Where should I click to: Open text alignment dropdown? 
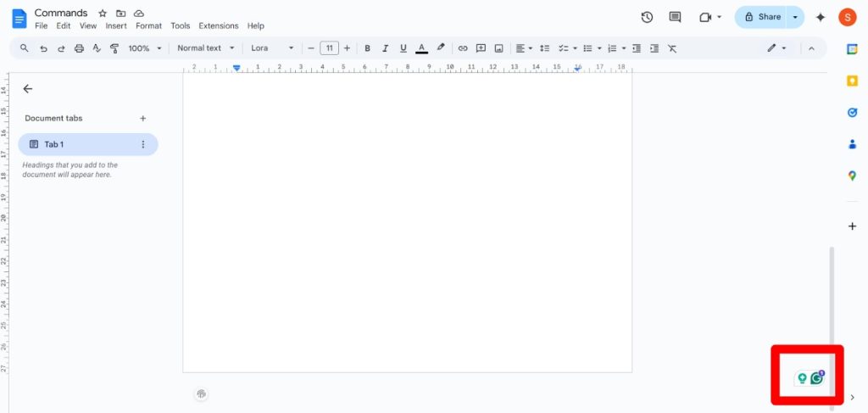pyautogui.click(x=524, y=48)
